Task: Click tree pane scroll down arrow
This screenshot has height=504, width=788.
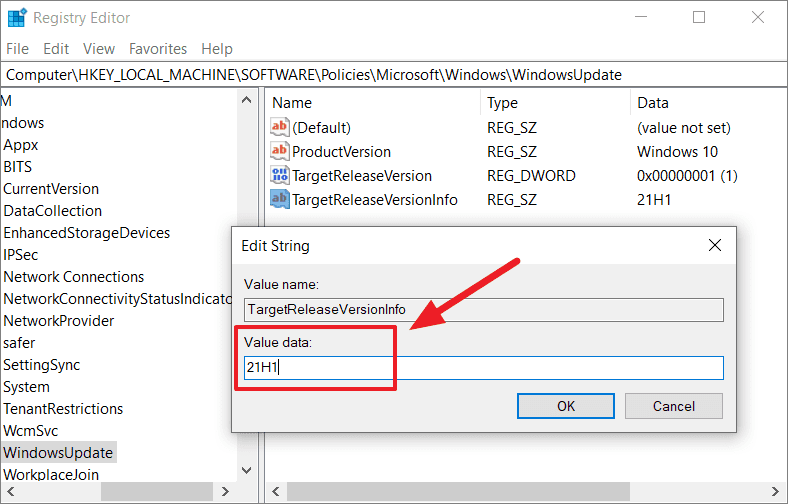Action: (x=246, y=470)
